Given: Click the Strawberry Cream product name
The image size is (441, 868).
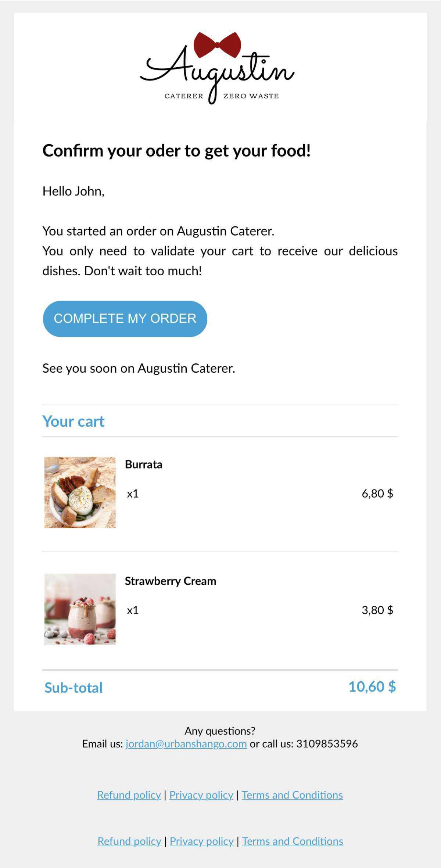Looking at the screenshot, I should pyautogui.click(x=171, y=581).
